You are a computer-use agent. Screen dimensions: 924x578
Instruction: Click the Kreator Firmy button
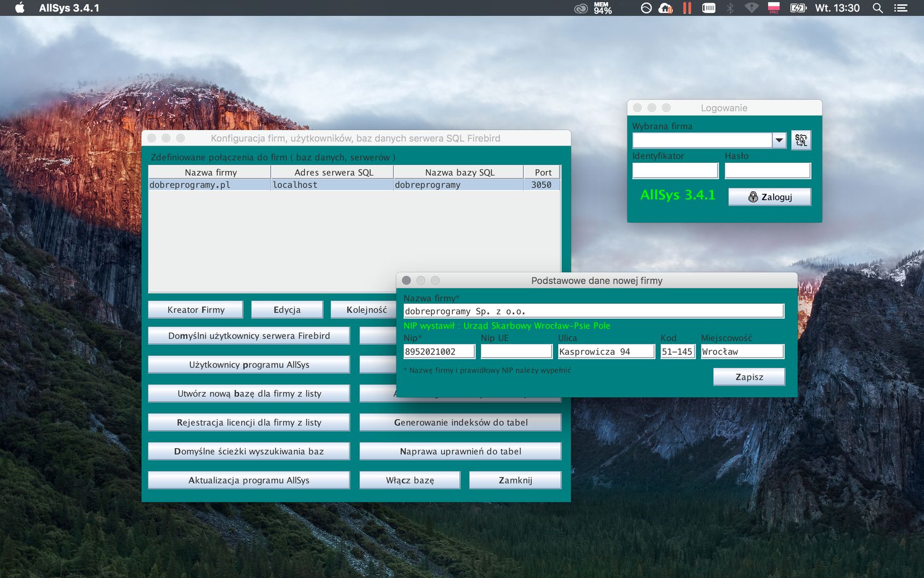(x=196, y=310)
